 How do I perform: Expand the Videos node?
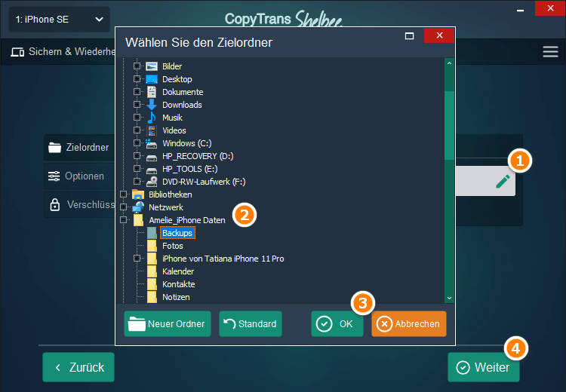[137, 130]
